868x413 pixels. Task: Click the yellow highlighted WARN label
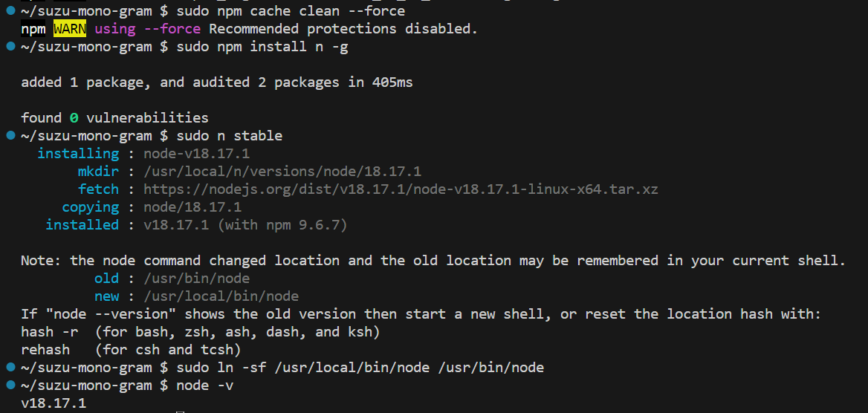point(69,29)
